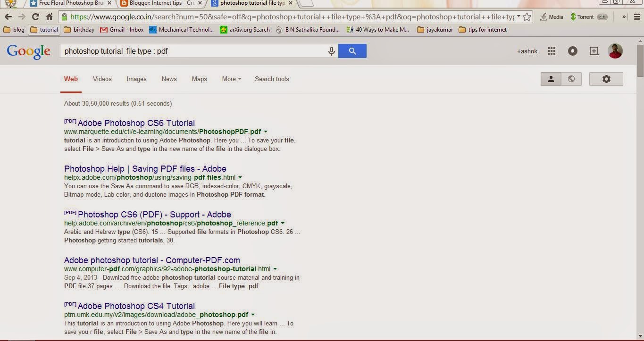Open search settings gear menu
Viewport: 644px width, 341px height.
[606, 79]
